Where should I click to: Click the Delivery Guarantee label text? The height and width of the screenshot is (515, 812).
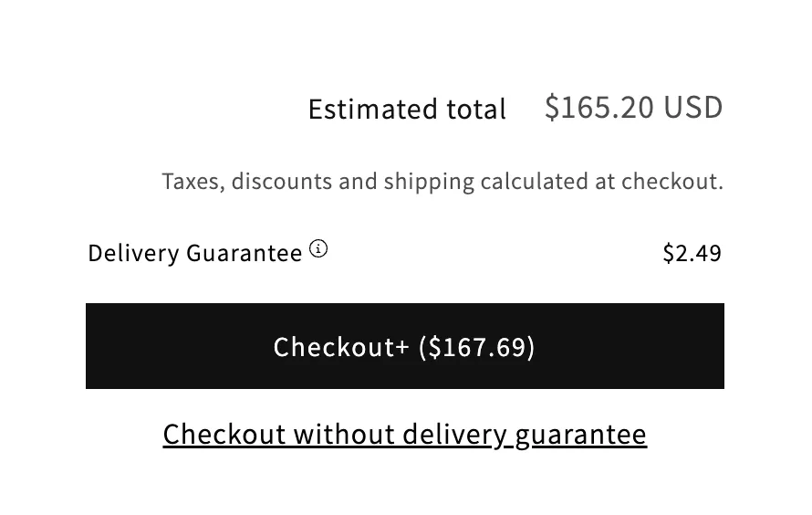[x=194, y=253]
